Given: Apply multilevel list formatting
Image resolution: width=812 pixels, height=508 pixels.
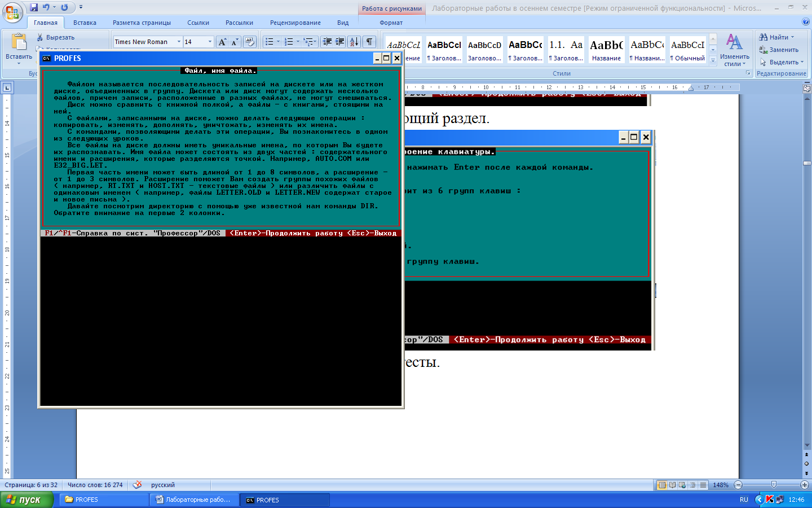Looking at the screenshot, I should click(x=308, y=42).
